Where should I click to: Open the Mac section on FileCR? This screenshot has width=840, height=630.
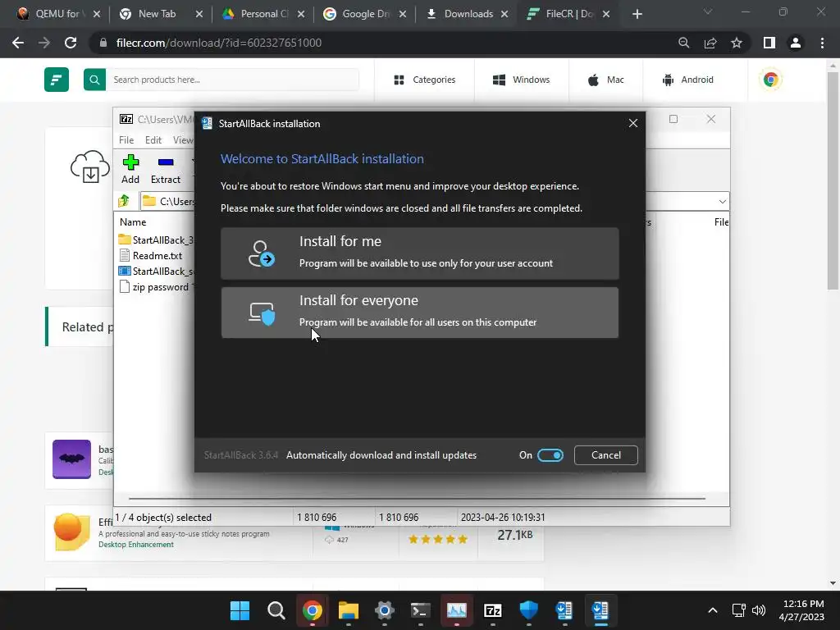[x=606, y=80]
